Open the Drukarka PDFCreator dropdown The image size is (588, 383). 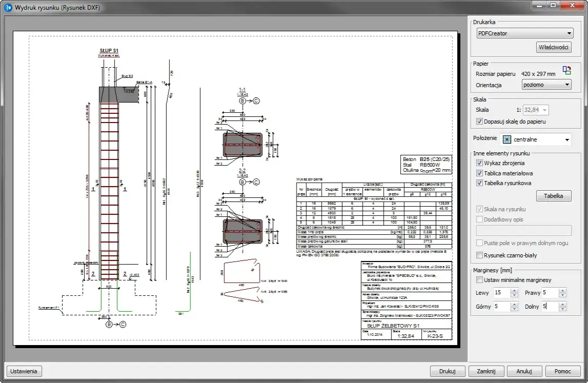point(523,33)
